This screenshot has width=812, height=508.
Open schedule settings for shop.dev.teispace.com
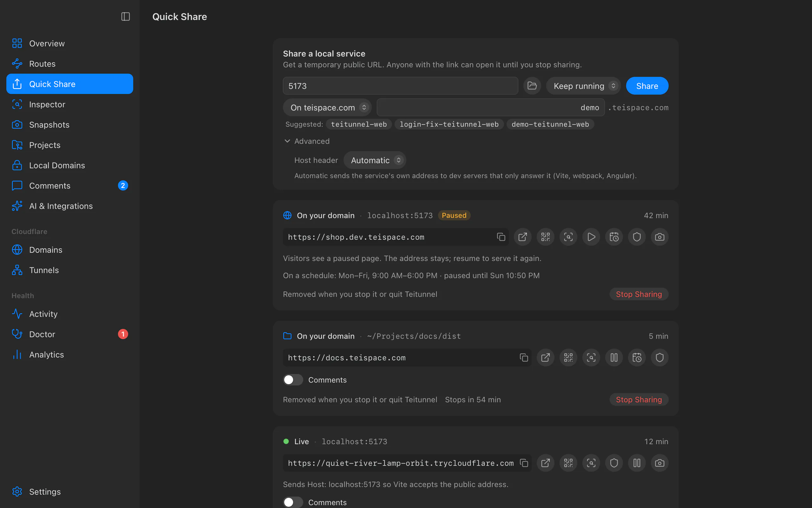[x=614, y=237]
